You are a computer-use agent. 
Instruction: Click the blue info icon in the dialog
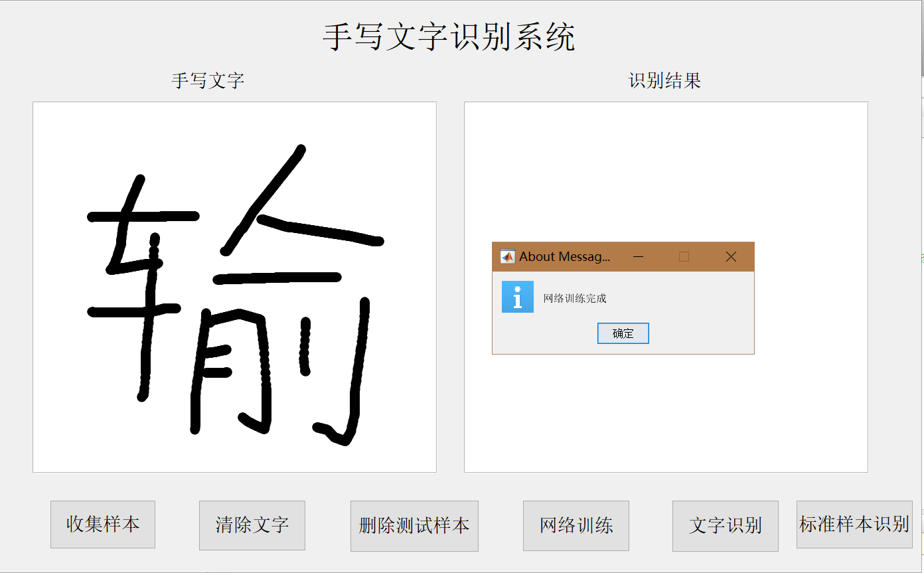point(517,297)
